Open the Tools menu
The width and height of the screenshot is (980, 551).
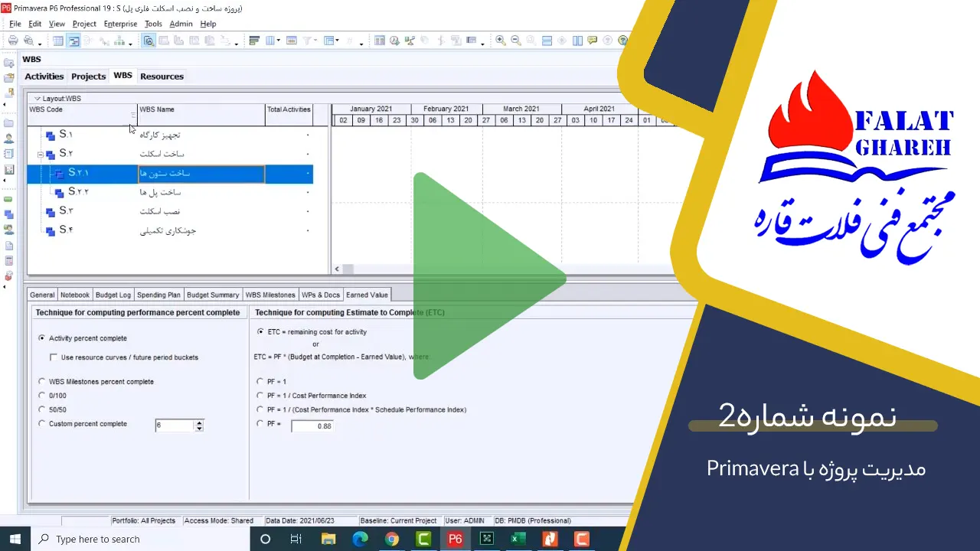(153, 24)
